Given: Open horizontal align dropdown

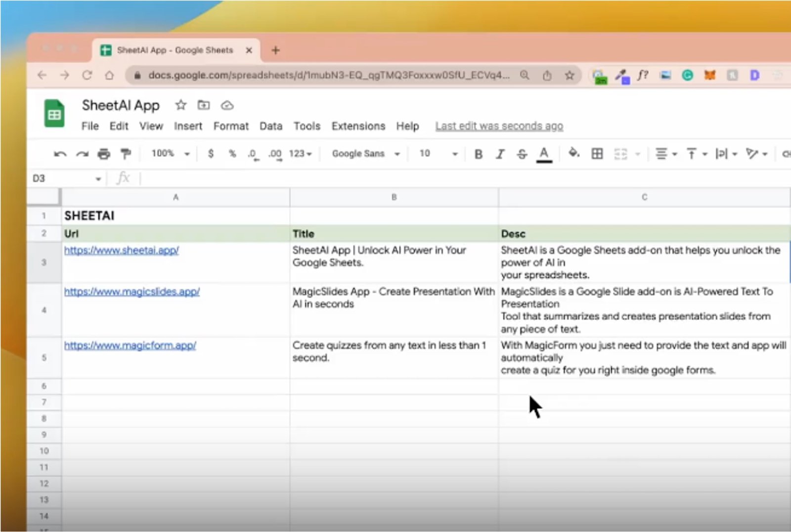Looking at the screenshot, I should coord(666,154).
